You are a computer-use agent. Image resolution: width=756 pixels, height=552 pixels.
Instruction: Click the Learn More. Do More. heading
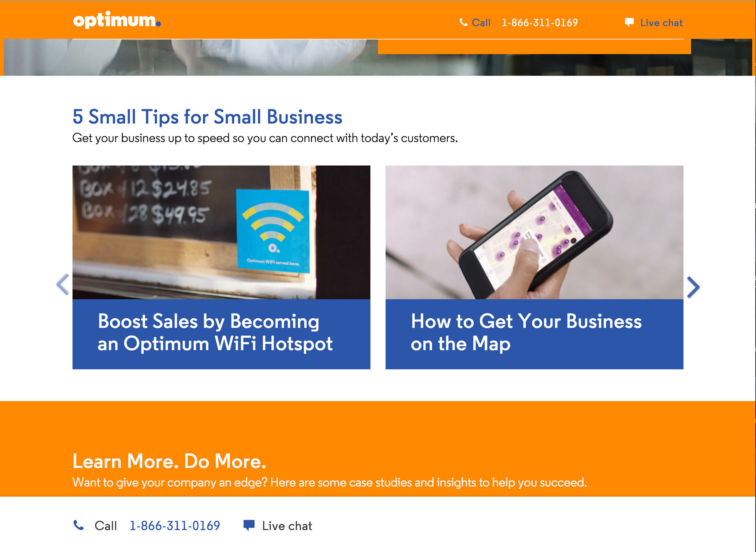[169, 461]
